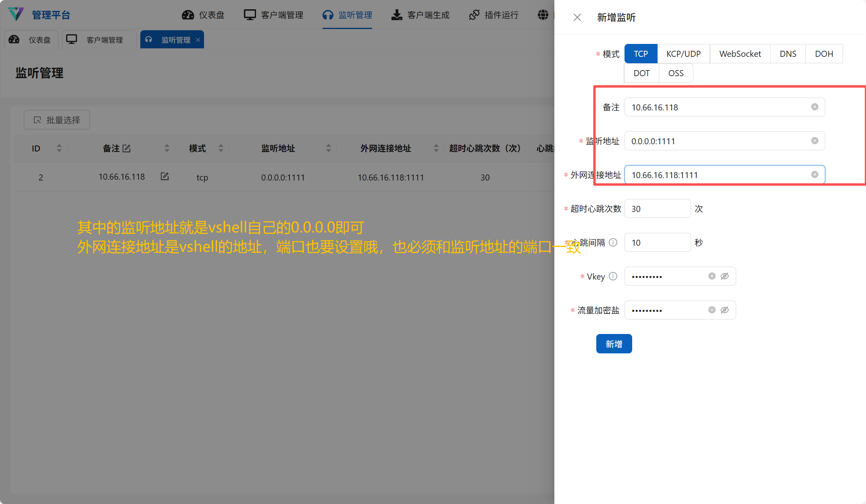
Task: Choose the OSS mode option
Action: coord(676,73)
